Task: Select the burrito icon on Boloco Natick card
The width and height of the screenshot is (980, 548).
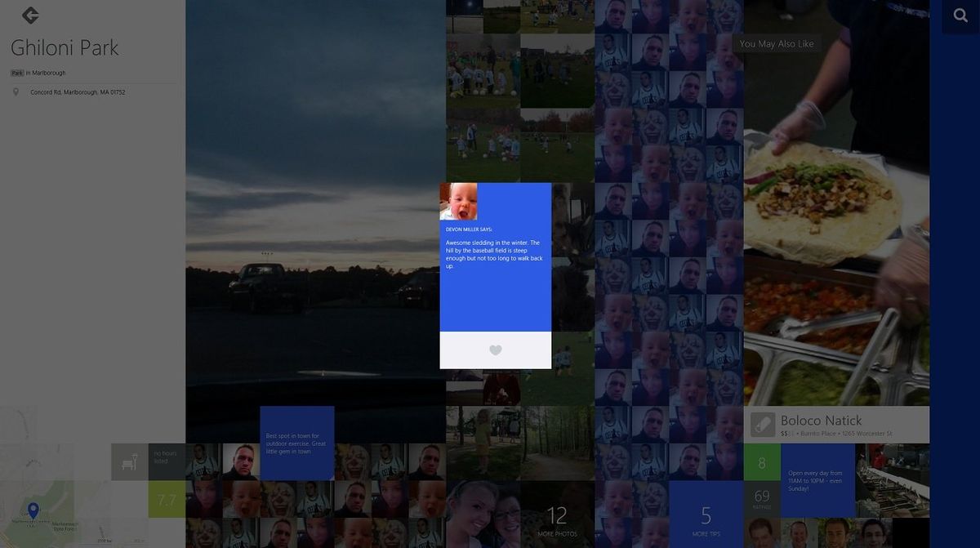Action: click(x=763, y=424)
